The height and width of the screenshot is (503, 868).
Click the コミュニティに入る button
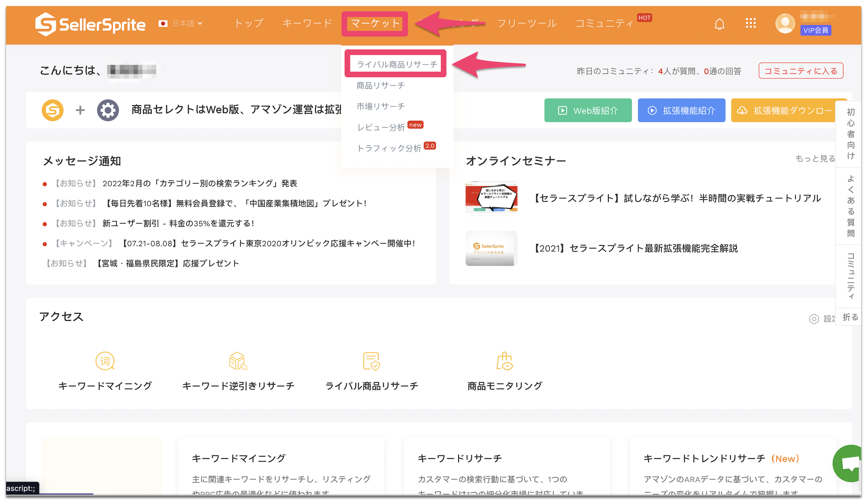pyautogui.click(x=800, y=71)
